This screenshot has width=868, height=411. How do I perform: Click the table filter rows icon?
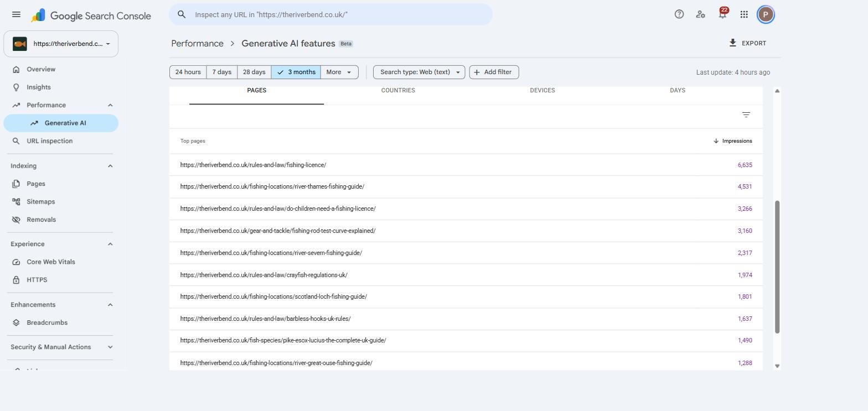(746, 115)
